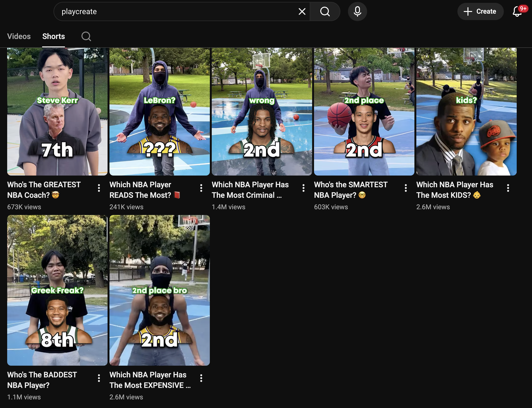Image resolution: width=532 pixels, height=408 pixels.
Task: Open options menu for READS The Most short
Action: pos(201,188)
